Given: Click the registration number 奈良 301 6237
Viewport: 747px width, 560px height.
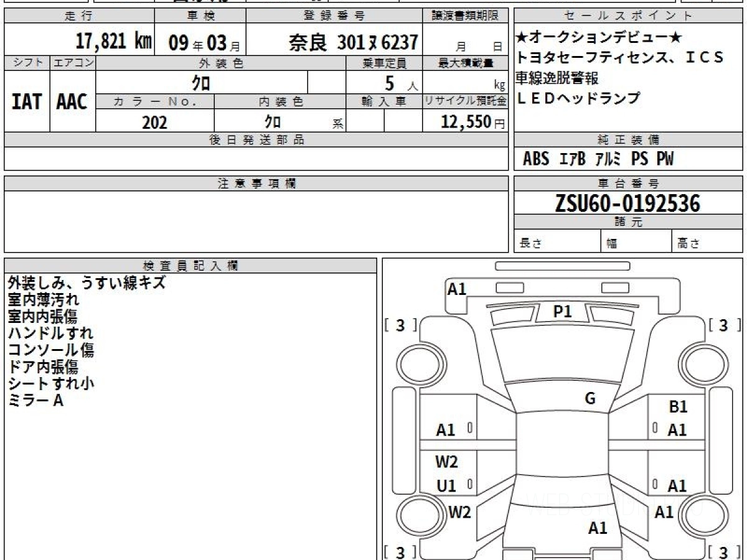Looking at the screenshot, I should point(353,42).
